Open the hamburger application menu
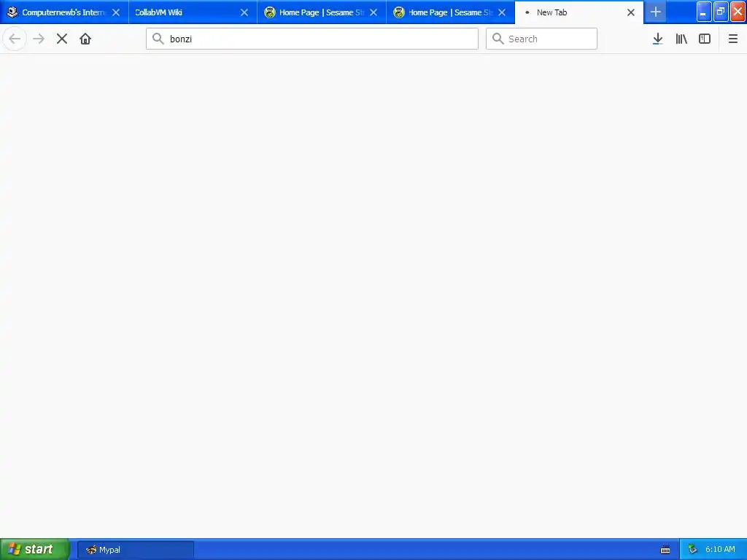 point(732,39)
